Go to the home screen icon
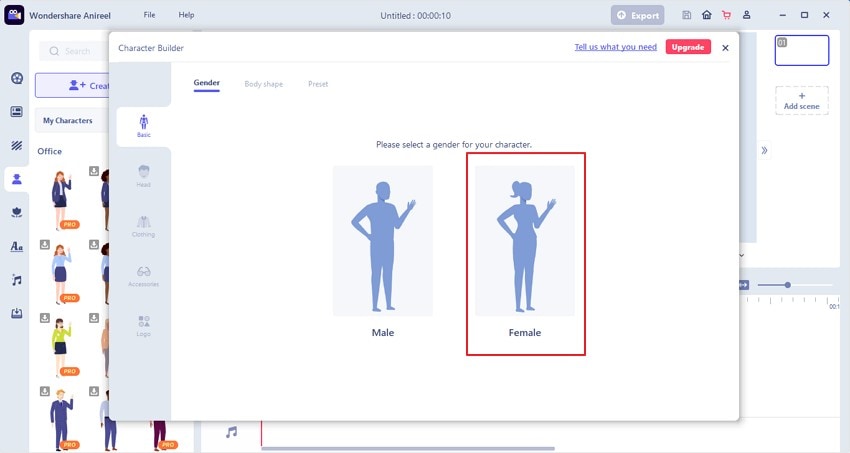This screenshot has width=850, height=453. 706,15
